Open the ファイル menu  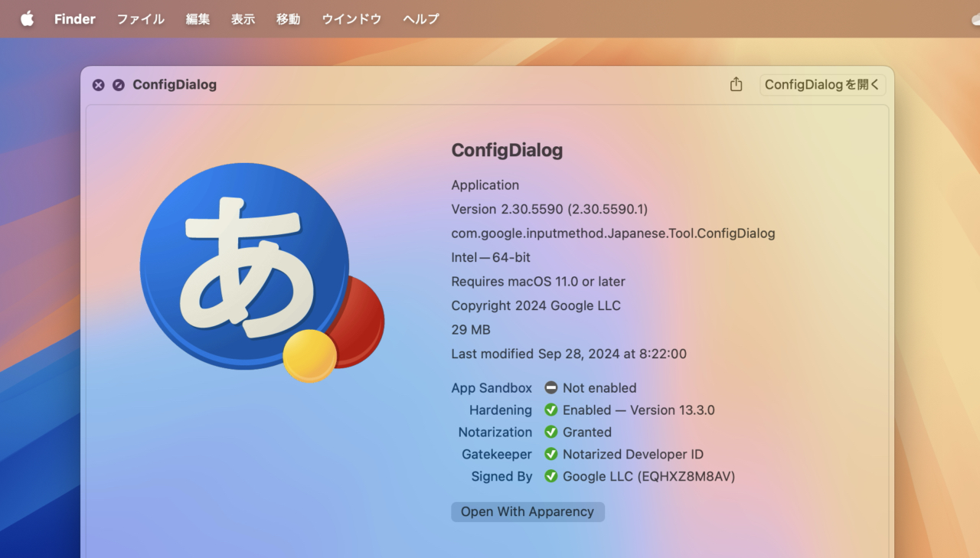(x=140, y=19)
